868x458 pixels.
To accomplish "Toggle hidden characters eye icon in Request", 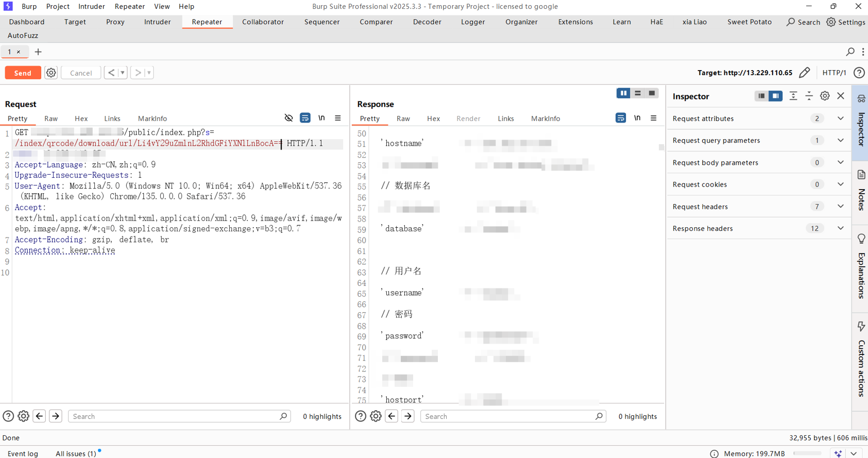I will pyautogui.click(x=288, y=118).
